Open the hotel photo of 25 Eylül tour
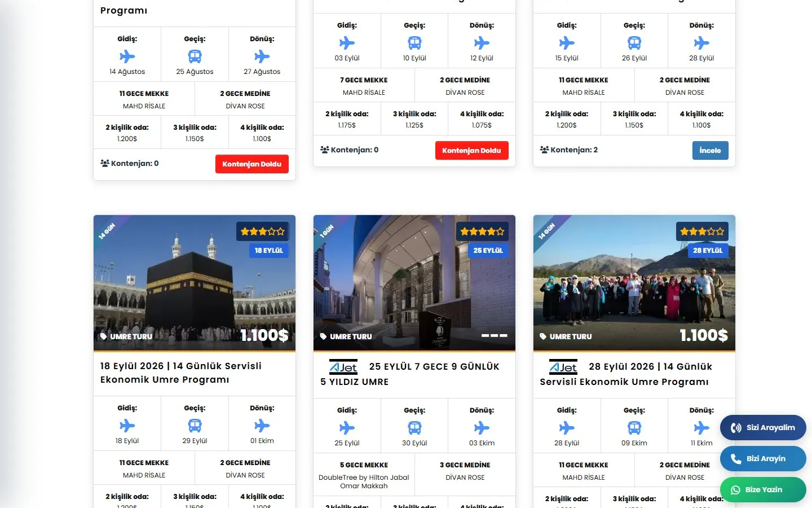Viewport: 812px width, 508px height. click(414, 283)
